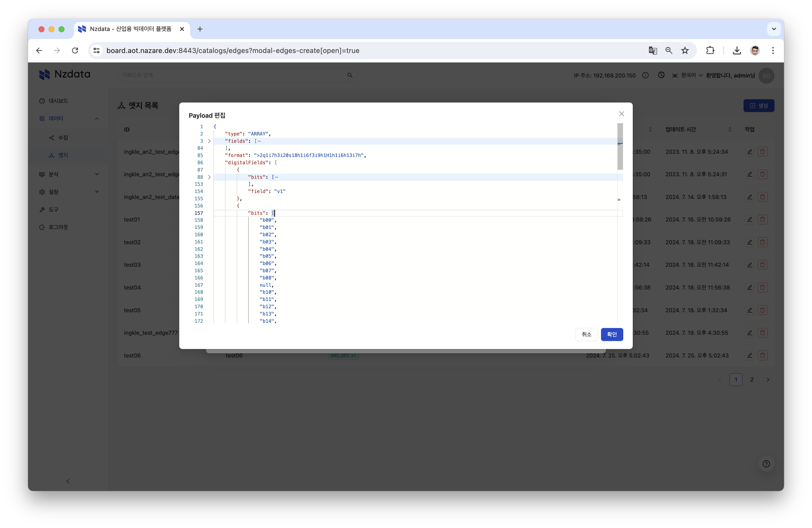812x528 pixels.
Task: Place cursor on "format" line 85
Action: pyautogui.click(x=295, y=155)
